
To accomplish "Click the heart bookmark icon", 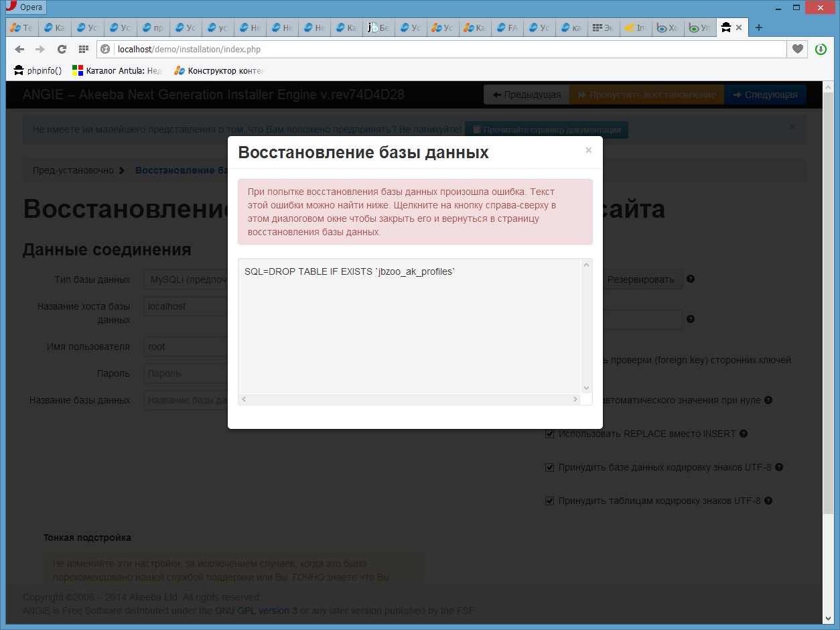I will point(797,49).
